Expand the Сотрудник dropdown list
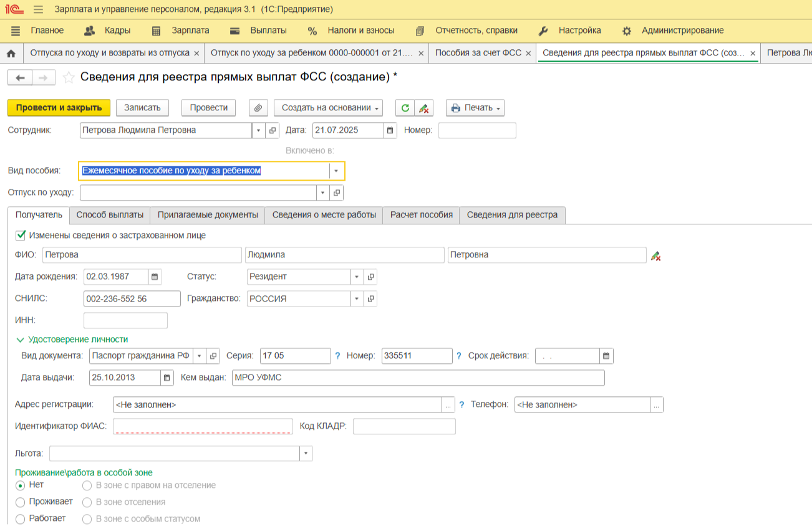The height and width of the screenshot is (529, 812). [259, 130]
